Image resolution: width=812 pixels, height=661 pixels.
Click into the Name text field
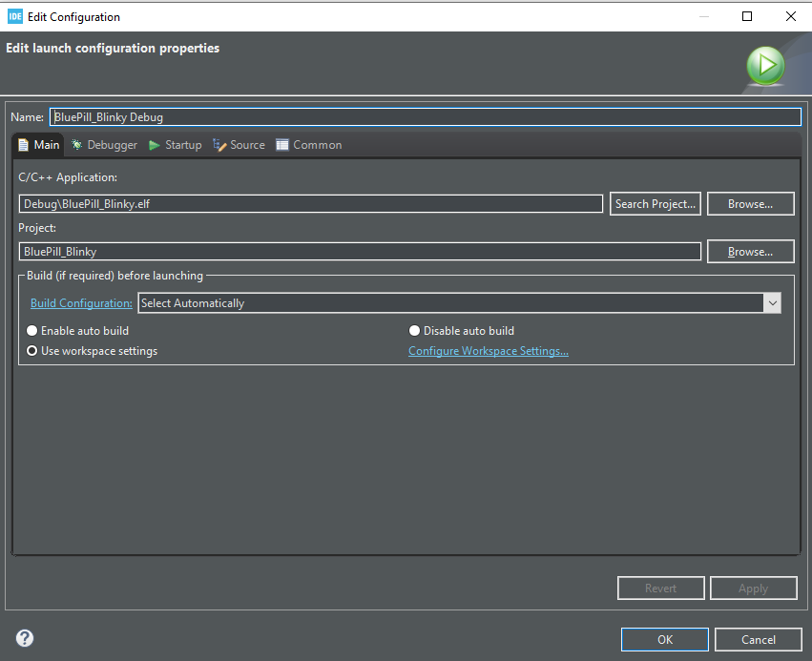425,117
